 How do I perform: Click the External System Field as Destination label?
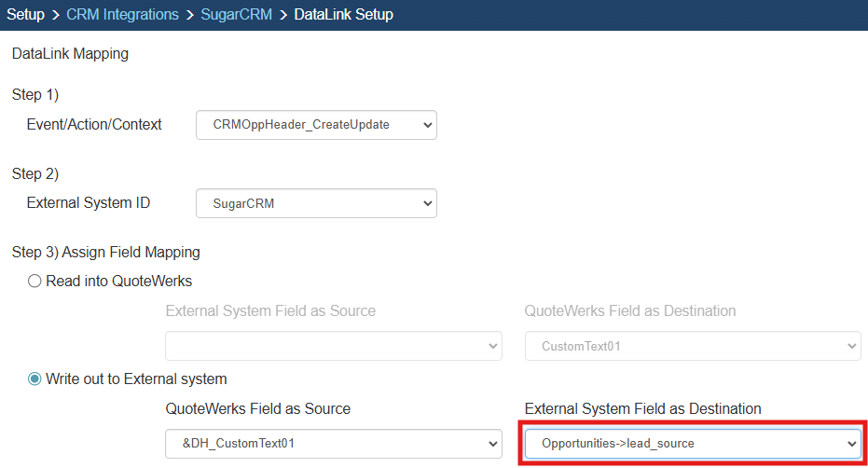(x=642, y=409)
